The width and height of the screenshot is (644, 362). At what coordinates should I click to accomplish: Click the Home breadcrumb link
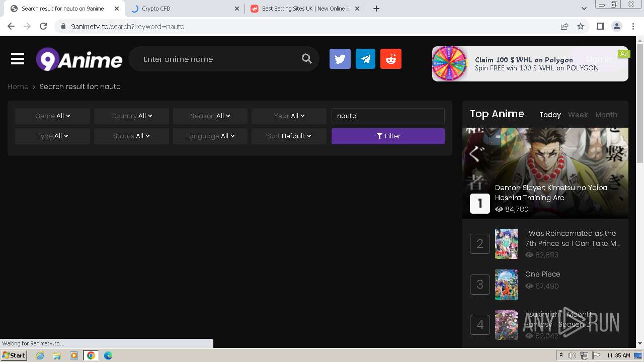point(18,86)
